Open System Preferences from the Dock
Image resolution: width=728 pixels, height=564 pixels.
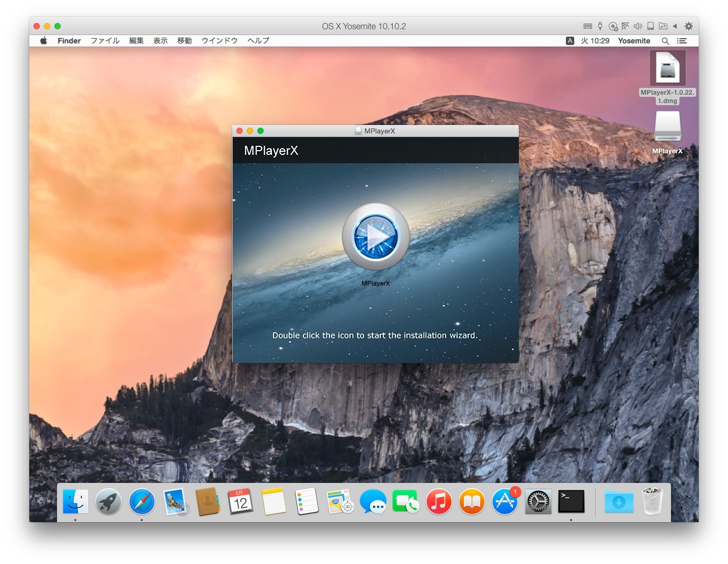coord(538,502)
